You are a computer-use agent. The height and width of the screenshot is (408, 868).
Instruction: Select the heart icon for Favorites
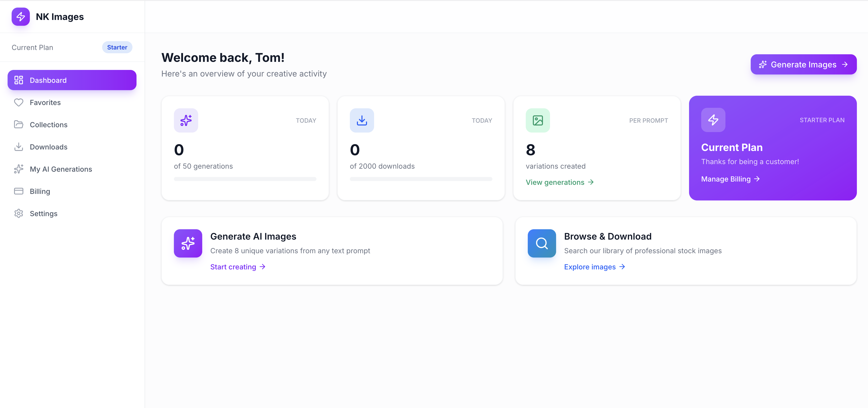coord(18,102)
